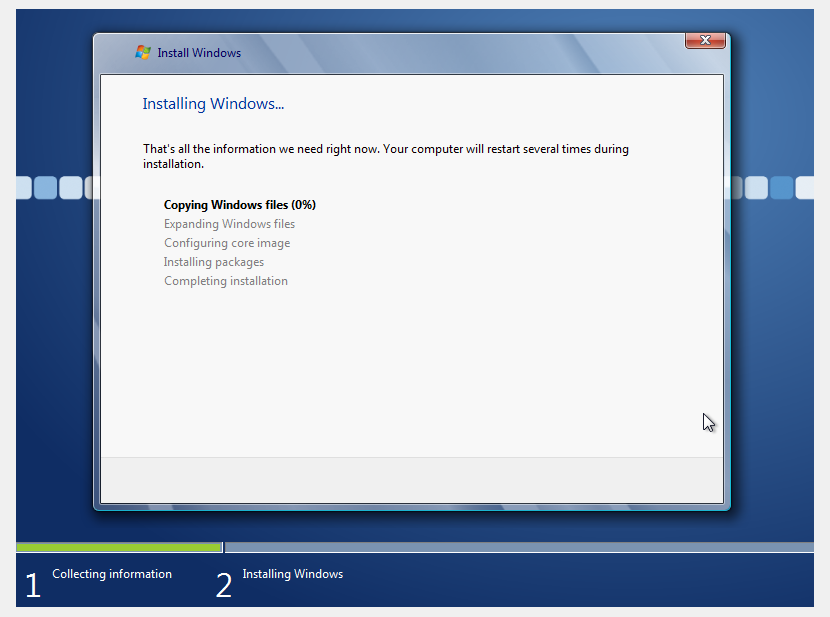830x617 pixels.
Task: Click the "Install Windows" title bar text
Action: click(199, 53)
